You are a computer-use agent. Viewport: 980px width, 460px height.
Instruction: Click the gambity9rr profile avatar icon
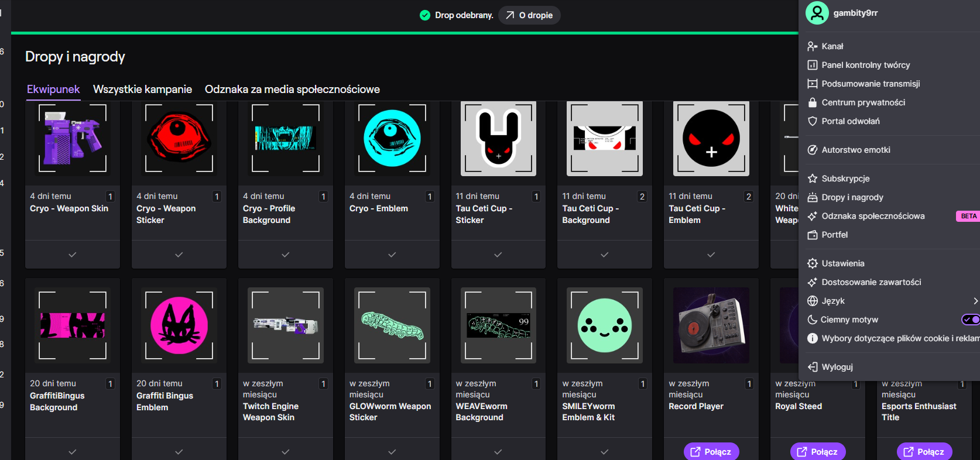click(817, 13)
